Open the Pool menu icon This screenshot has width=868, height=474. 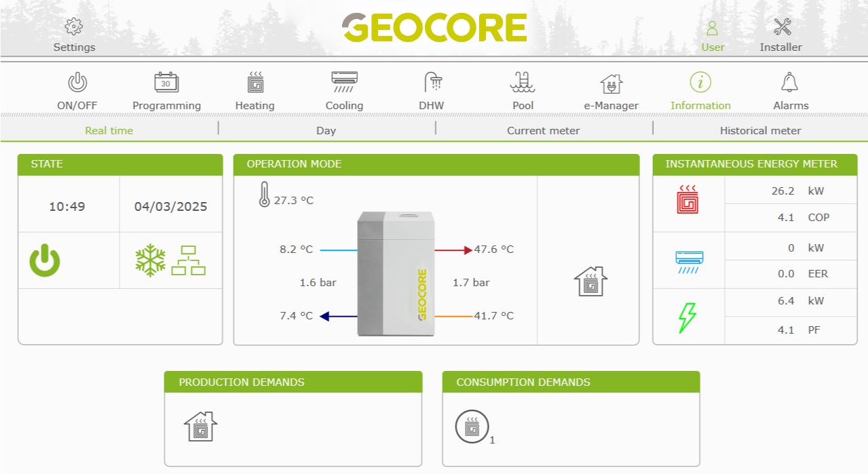pos(523,83)
